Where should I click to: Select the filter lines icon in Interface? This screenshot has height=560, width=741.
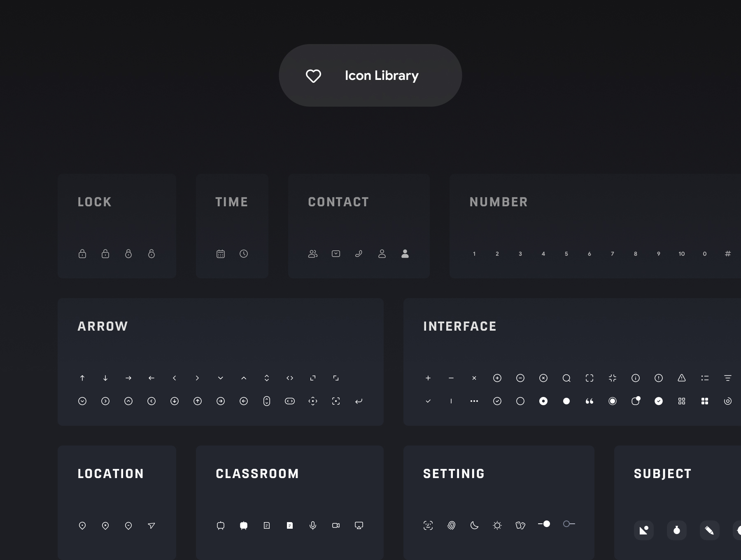[728, 378]
